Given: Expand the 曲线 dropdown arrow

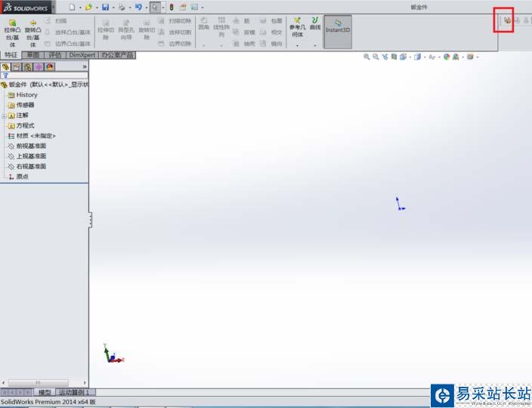Looking at the screenshot, I should click(315, 45).
